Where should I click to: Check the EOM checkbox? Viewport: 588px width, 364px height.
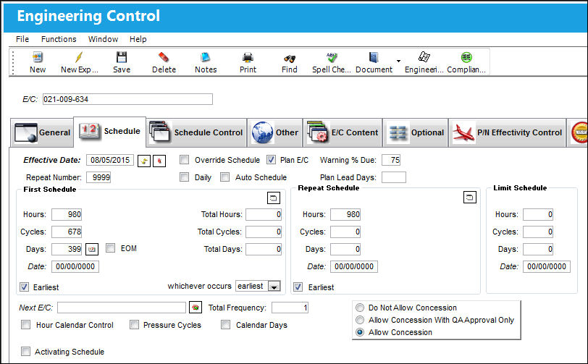pyautogui.click(x=110, y=248)
